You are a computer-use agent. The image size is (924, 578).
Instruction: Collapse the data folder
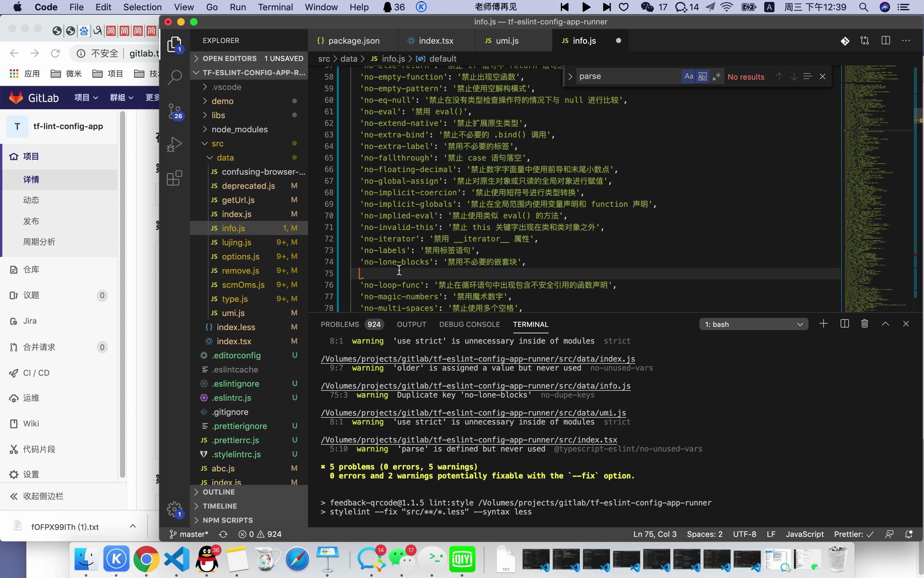point(249,157)
